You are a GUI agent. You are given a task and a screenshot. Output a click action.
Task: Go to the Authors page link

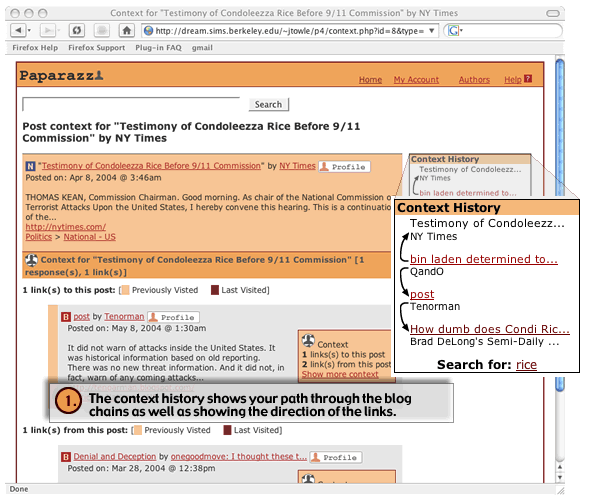click(474, 80)
